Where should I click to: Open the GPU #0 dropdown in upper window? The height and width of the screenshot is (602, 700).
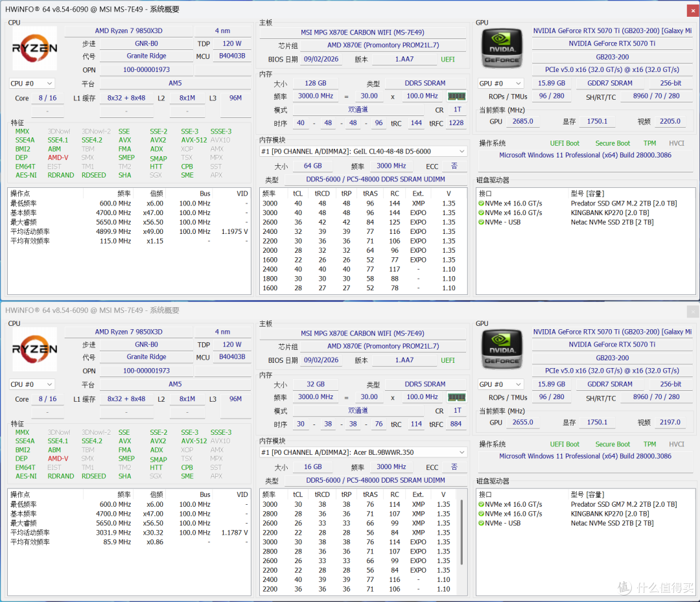(x=501, y=84)
